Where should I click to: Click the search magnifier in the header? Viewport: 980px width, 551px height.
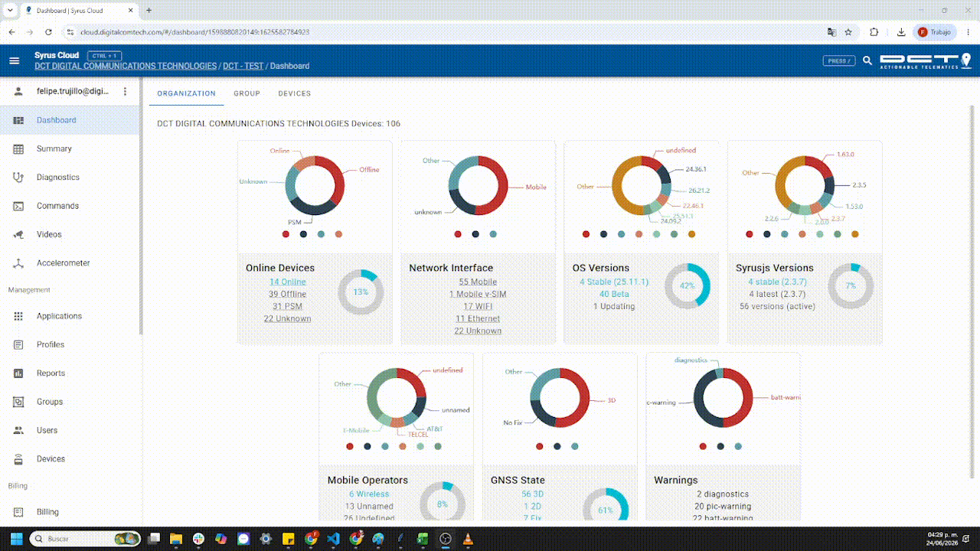[867, 60]
